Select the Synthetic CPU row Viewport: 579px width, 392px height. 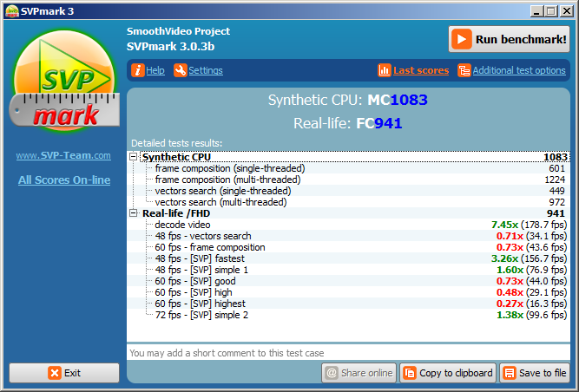[348, 157]
